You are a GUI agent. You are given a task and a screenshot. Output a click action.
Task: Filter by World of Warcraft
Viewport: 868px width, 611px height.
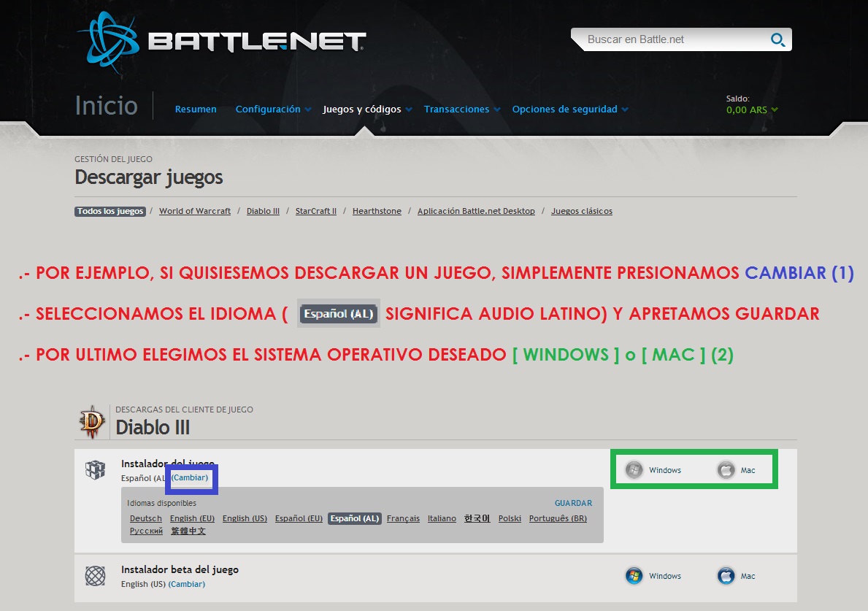tap(195, 211)
